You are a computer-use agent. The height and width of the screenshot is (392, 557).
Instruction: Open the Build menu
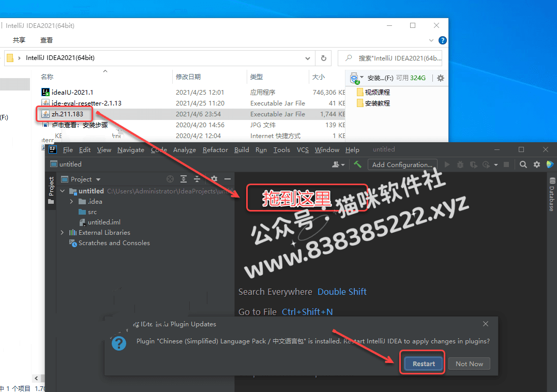[242, 150]
